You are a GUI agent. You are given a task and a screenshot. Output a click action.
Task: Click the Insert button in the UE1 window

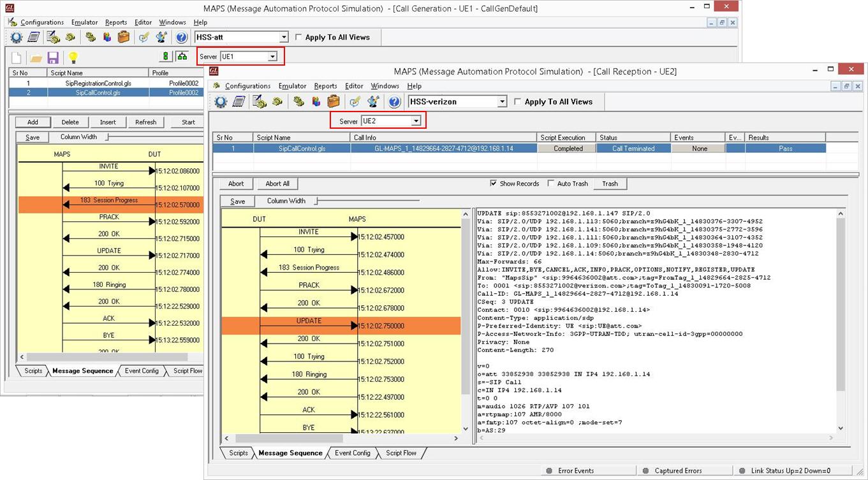[x=108, y=122]
